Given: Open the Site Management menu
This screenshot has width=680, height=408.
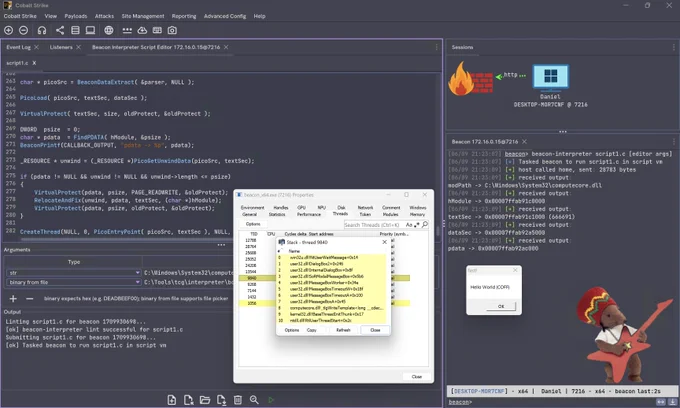Looking at the screenshot, I should coord(143,16).
